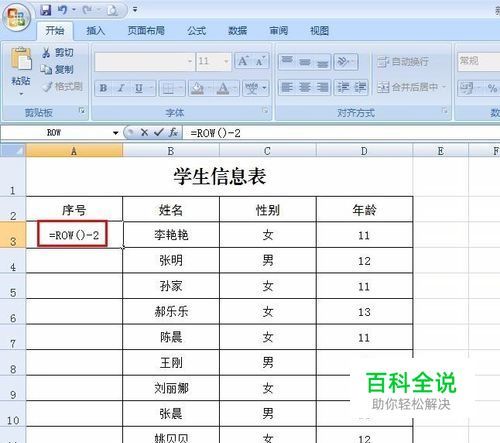This screenshot has width=500, height=443.
Task: Open the font size dropdown
Action: point(226,61)
